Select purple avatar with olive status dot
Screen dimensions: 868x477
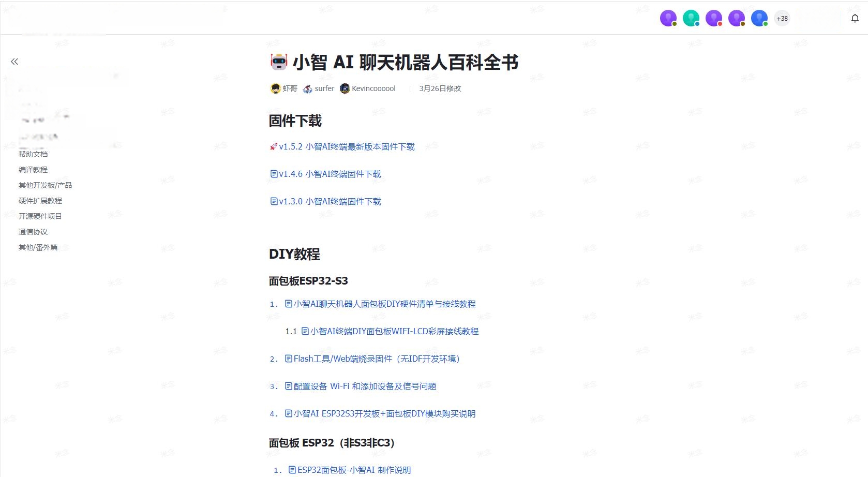click(x=668, y=19)
